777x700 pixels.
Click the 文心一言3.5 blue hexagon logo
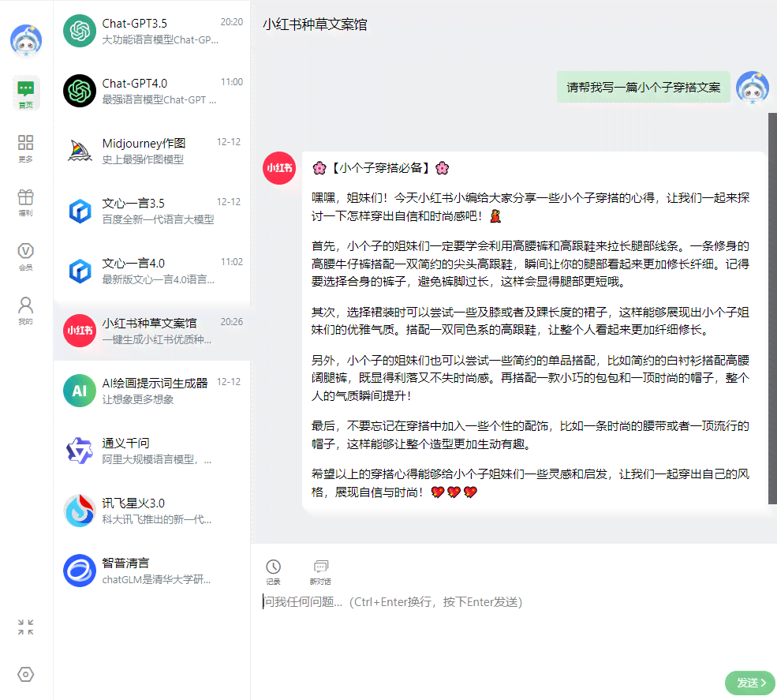tap(80, 211)
